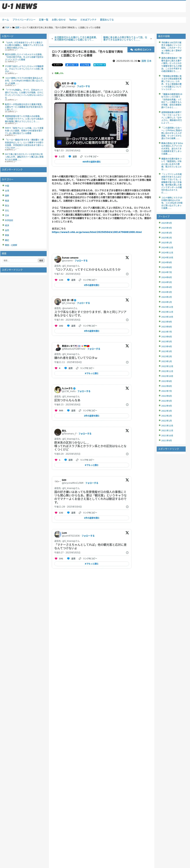Click the blue シェアする button
Image resolution: width=190 pixels, height=868 pixels.
pyautogui.click(x=85, y=65)
